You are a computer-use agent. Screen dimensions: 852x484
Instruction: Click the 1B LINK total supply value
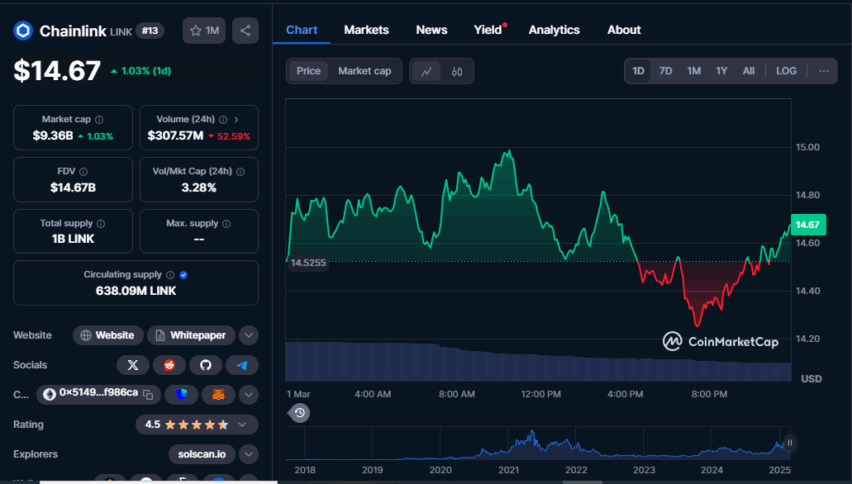[x=73, y=239]
